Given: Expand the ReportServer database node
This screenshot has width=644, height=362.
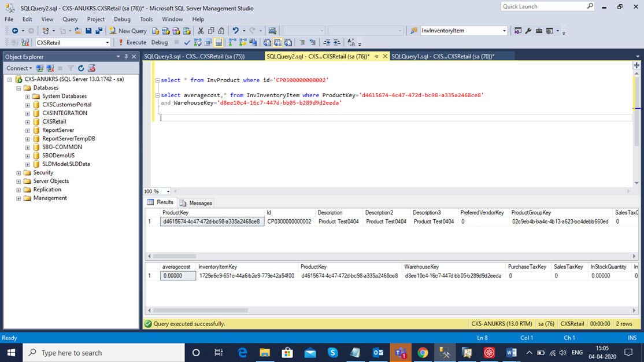Looking at the screenshot, I should click(x=28, y=131).
